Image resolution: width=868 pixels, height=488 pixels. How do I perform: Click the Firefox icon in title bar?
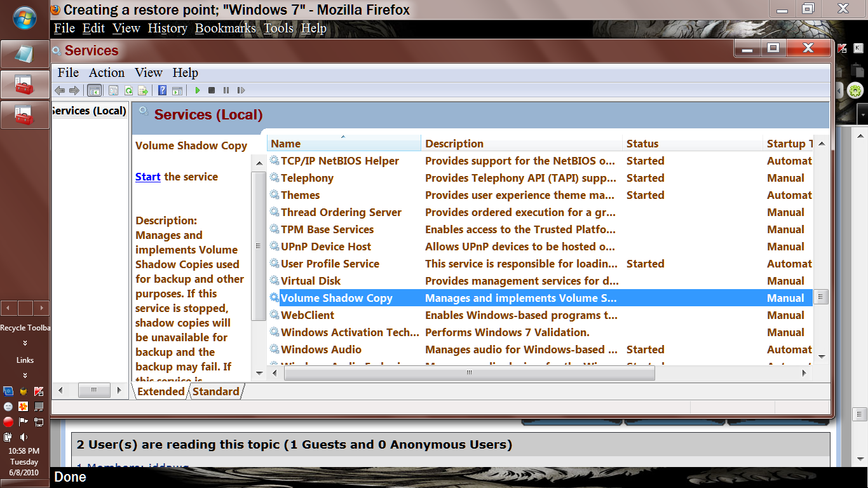tap(55, 10)
